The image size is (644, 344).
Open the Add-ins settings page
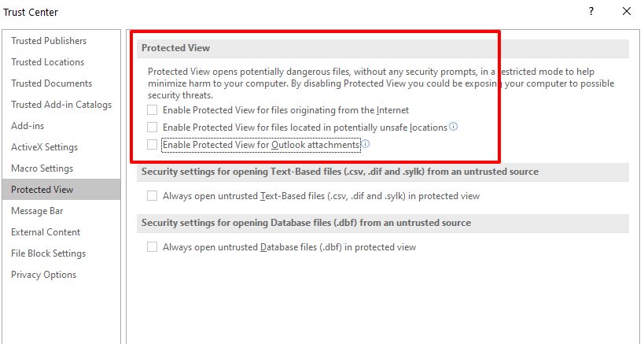point(28,126)
